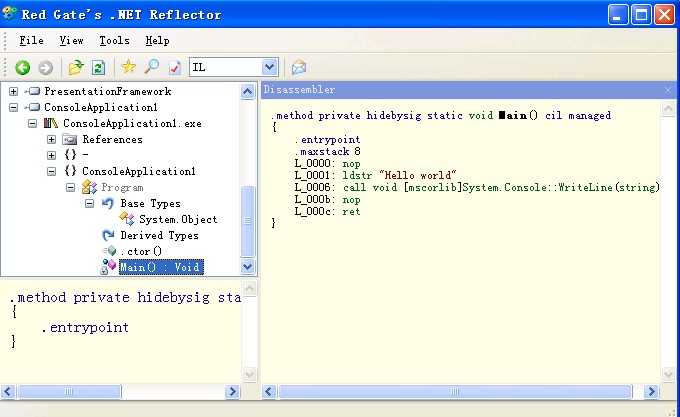Click the ldstr "Hello world" line
The width and height of the screenshot is (680, 417).
coord(375,175)
